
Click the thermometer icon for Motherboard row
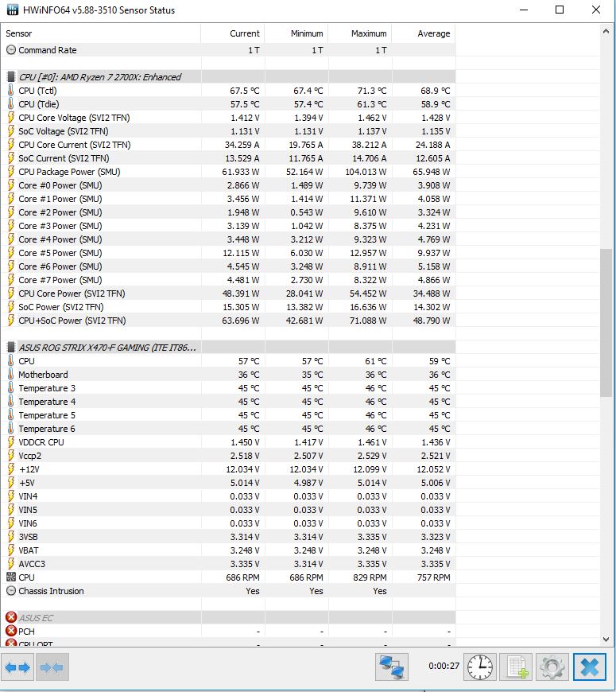tap(11, 375)
